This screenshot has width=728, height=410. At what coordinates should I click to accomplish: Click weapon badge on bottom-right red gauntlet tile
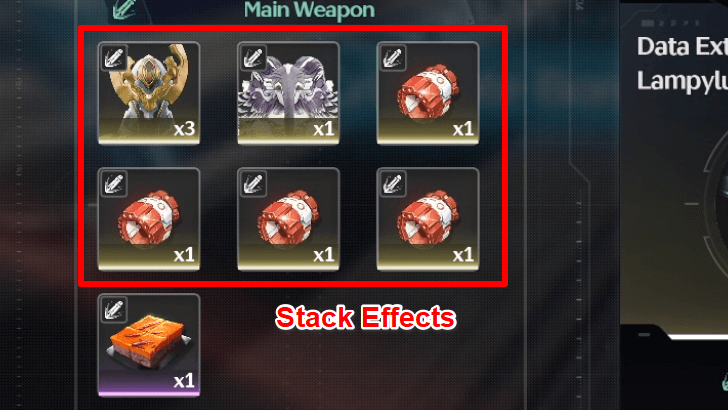pyautogui.click(x=393, y=184)
